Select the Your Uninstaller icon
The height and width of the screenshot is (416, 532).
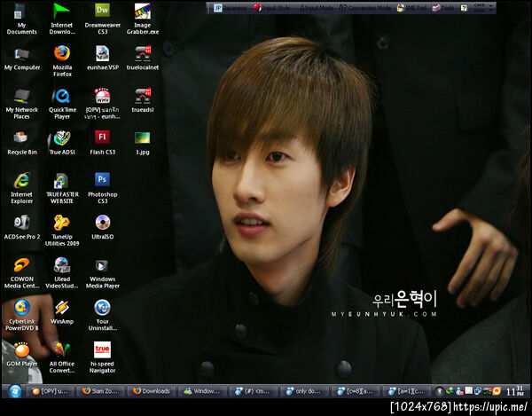coord(103,316)
